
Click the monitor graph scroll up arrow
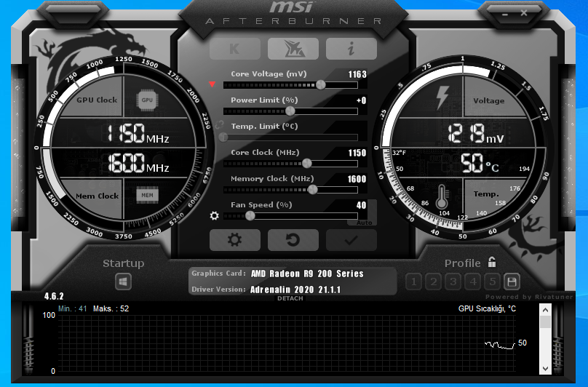point(545,310)
